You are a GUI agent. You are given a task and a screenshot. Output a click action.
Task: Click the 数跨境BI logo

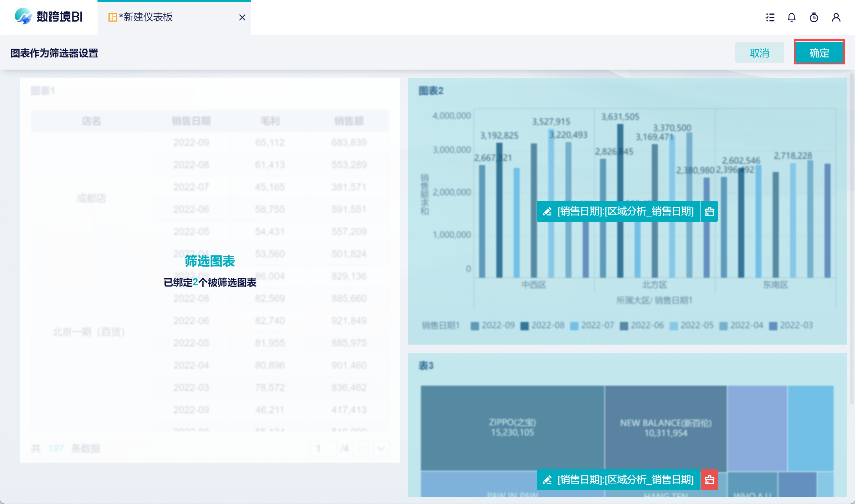(x=49, y=16)
